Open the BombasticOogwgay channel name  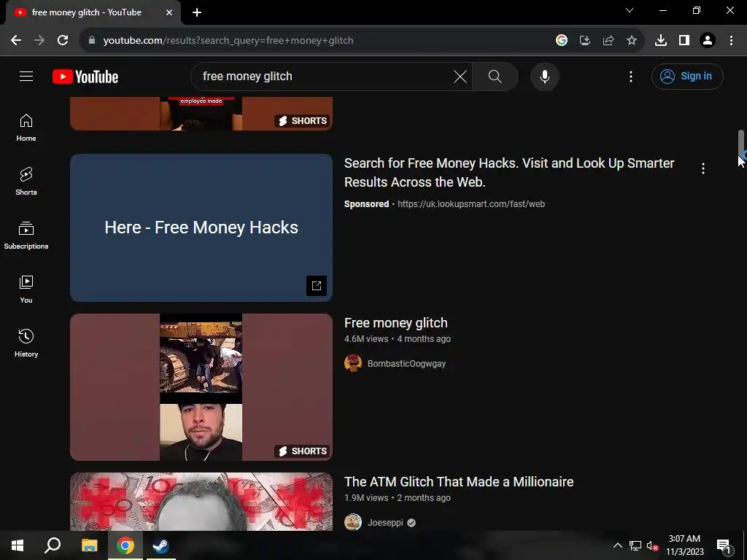click(406, 363)
